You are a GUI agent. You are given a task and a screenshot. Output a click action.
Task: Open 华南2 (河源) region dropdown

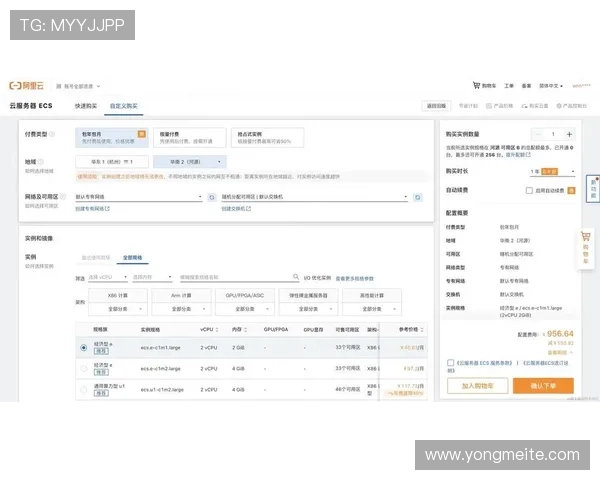tap(189, 162)
